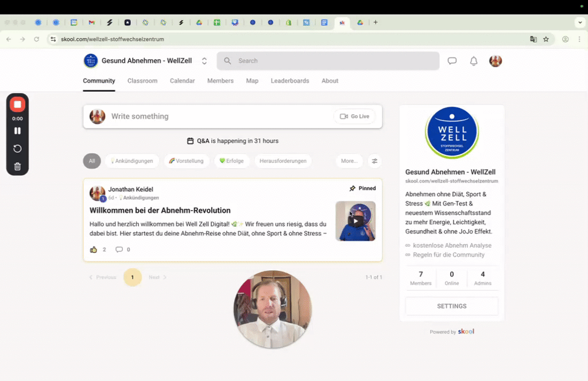View the 0 Online count
This screenshot has width=588, height=381.
(x=452, y=278)
